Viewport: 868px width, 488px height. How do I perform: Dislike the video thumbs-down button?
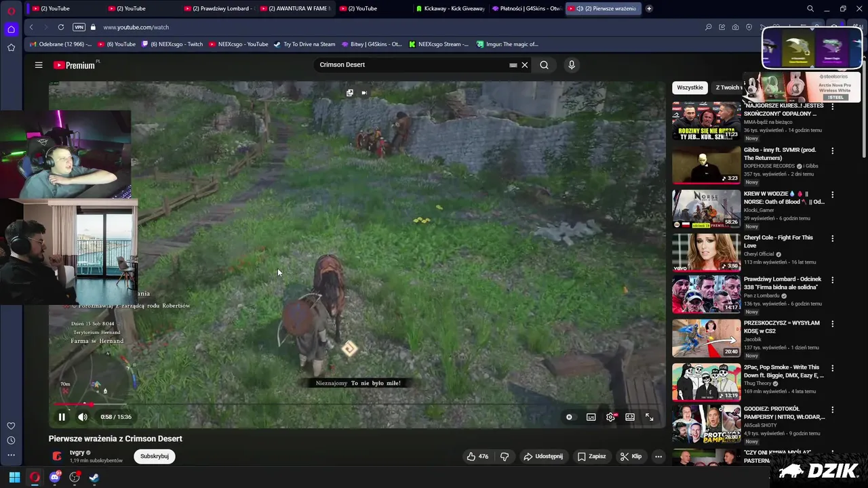coord(505,456)
